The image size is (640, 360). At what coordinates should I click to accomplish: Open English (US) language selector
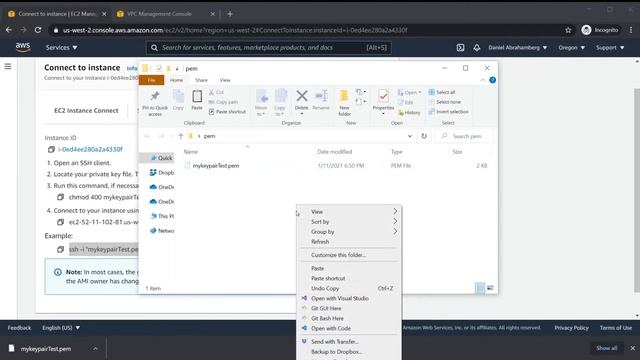click(61, 328)
